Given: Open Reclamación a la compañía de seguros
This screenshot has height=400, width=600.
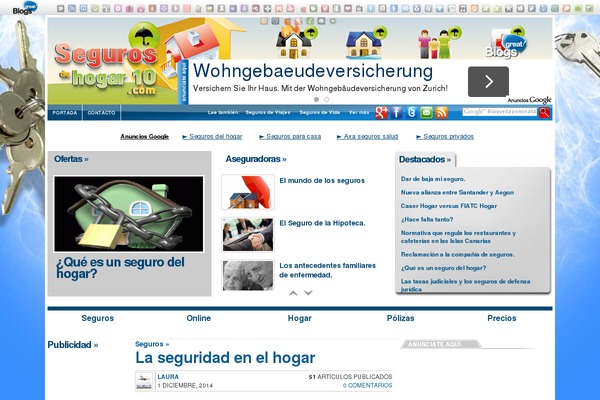Looking at the screenshot, I should click(458, 255).
